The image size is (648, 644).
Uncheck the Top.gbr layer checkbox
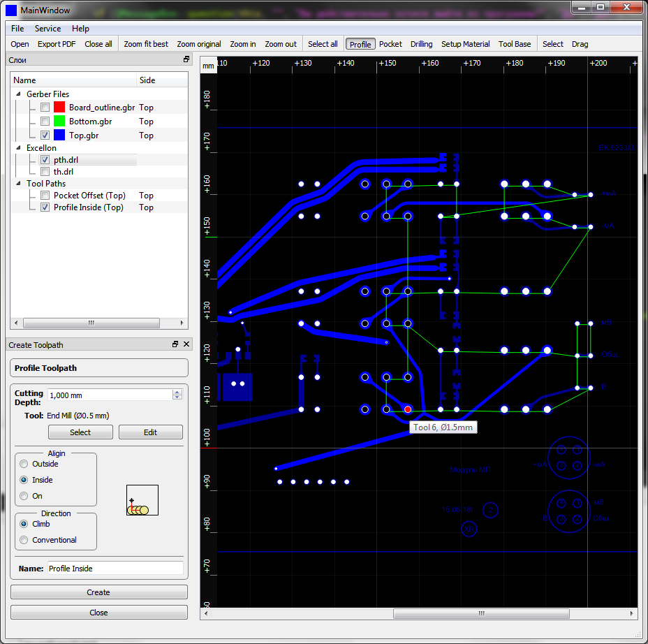click(45, 136)
